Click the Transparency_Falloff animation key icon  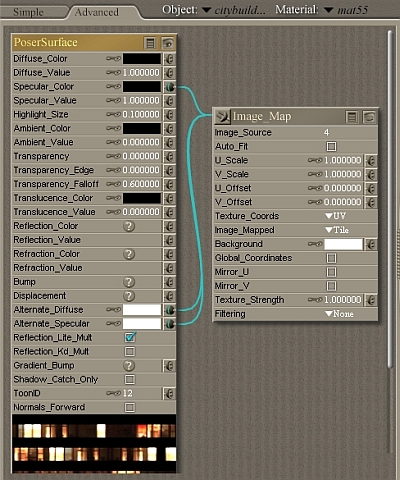[x=113, y=184]
